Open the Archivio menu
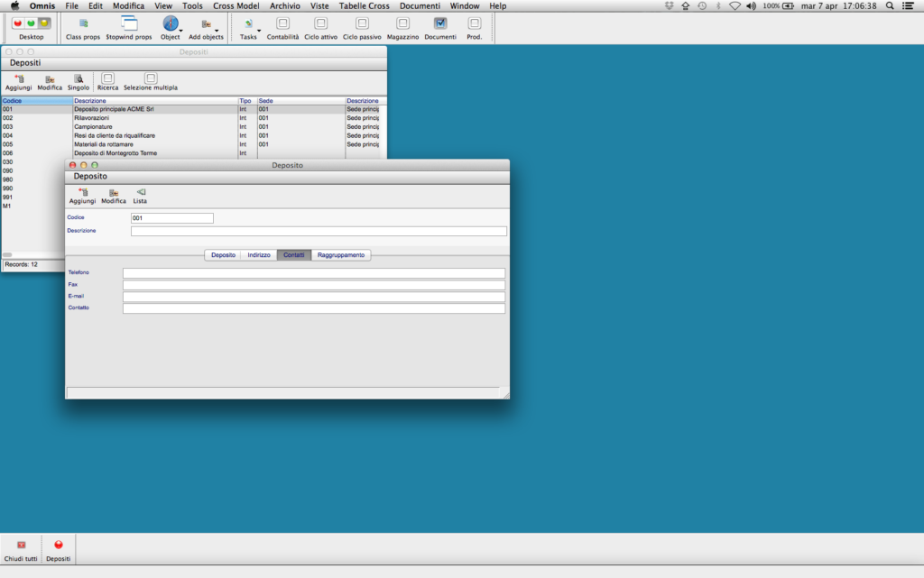This screenshot has height=578, width=924. pos(284,5)
